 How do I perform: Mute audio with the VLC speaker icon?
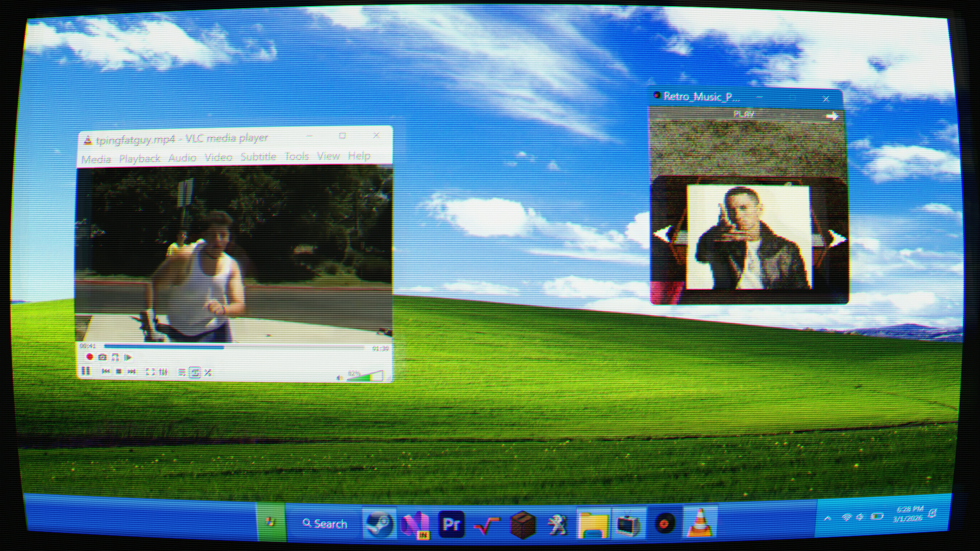pyautogui.click(x=339, y=378)
